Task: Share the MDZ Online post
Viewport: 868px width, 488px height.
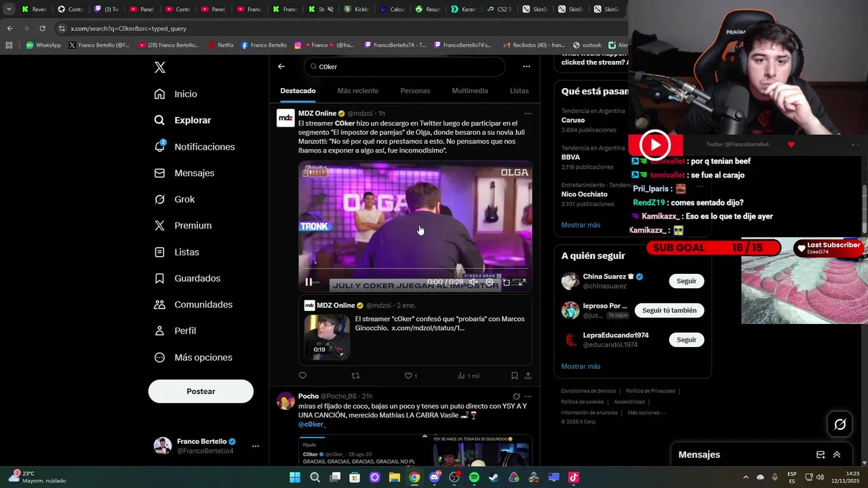Action: (528, 375)
